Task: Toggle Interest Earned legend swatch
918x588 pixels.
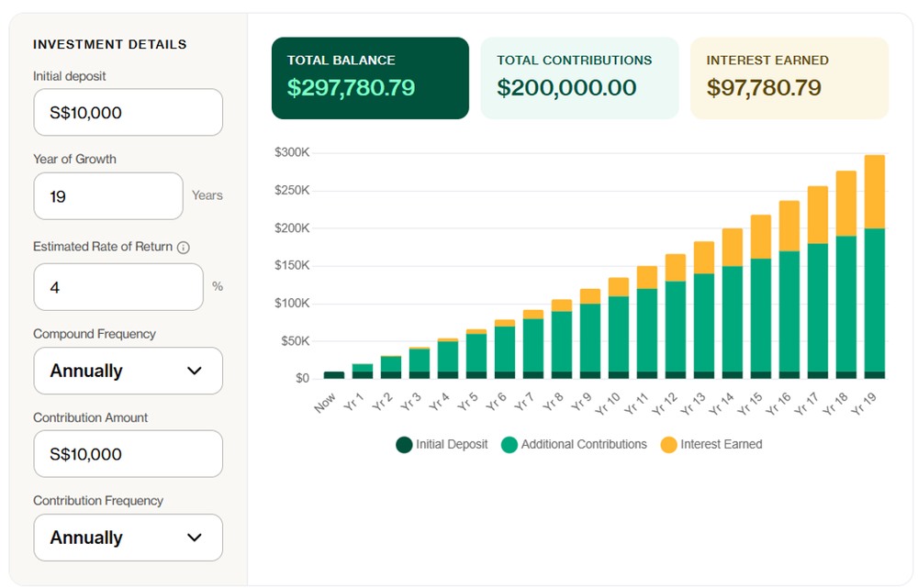Action: [x=668, y=445]
